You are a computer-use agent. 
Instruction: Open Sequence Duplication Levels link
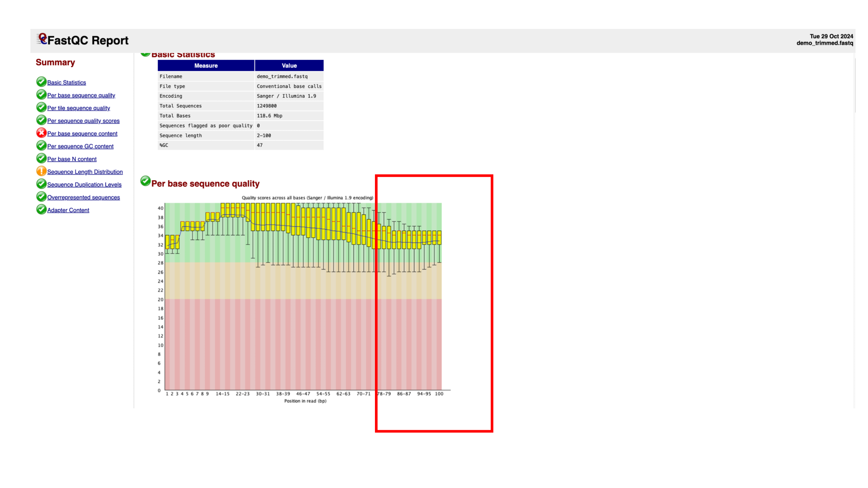(84, 185)
